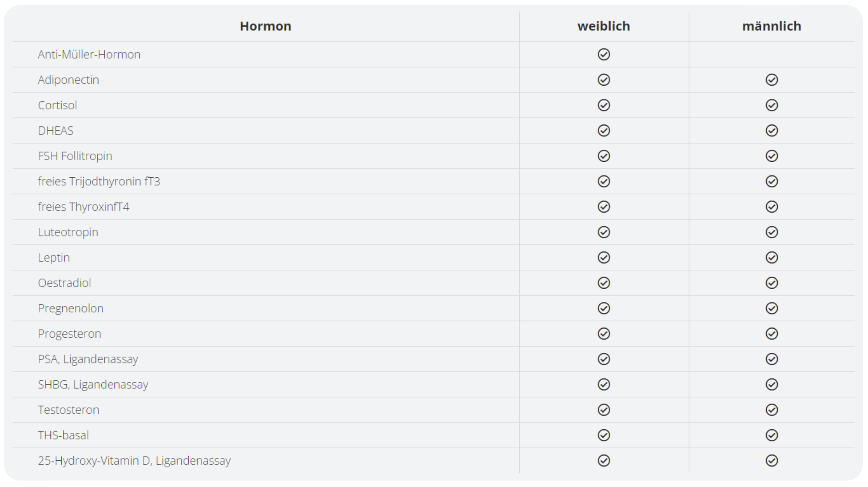The image size is (868, 487).
Task: Click the weiblich checkmark for Anti-Müller-Hormon
Action: click(x=604, y=55)
